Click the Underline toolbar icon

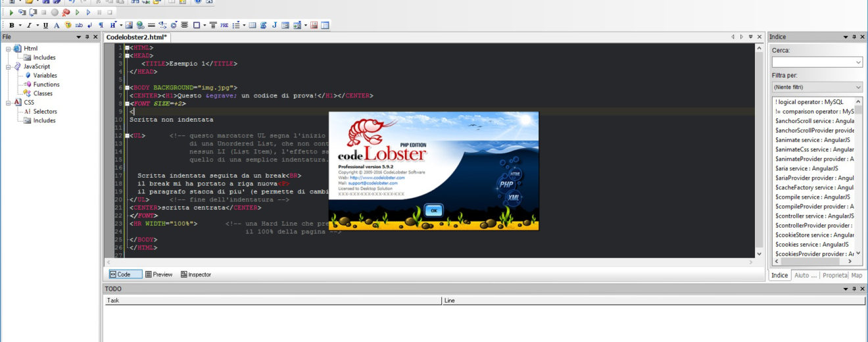[x=45, y=25]
